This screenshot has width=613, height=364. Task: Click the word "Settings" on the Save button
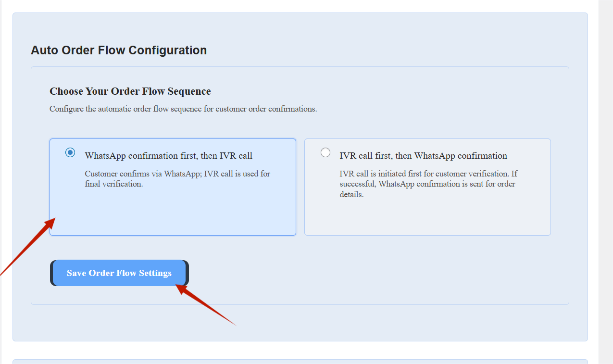[x=155, y=273]
